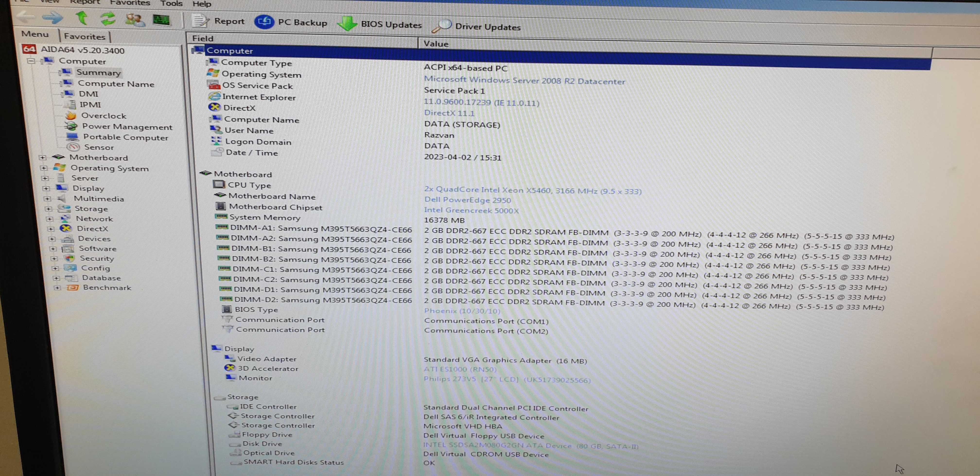This screenshot has height=476, width=980.
Task: Click the 3D Accelerator field icon
Action: (x=229, y=368)
